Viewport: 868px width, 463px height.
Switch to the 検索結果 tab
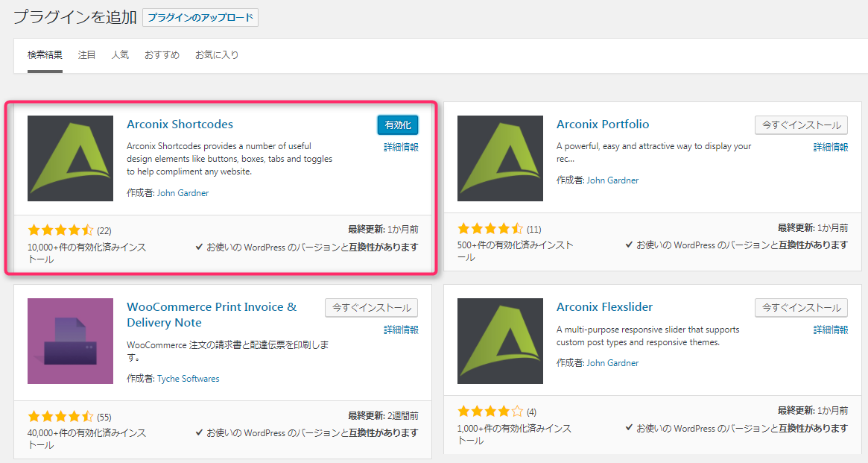pyautogui.click(x=45, y=55)
